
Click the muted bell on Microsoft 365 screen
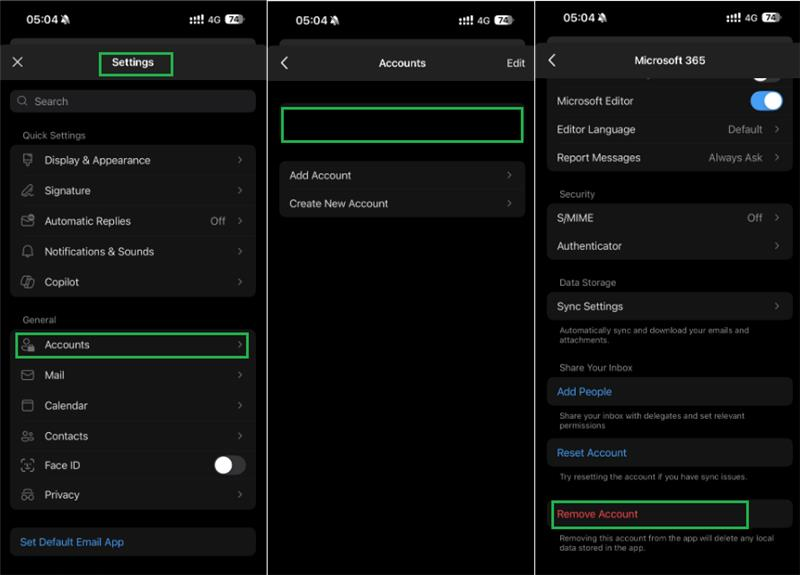tap(603, 18)
